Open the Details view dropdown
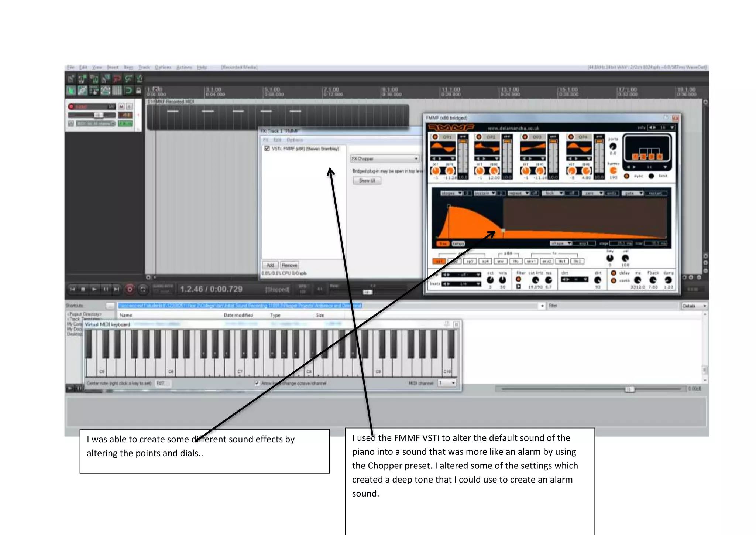This screenshot has height=535, width=756. point(694,306)
